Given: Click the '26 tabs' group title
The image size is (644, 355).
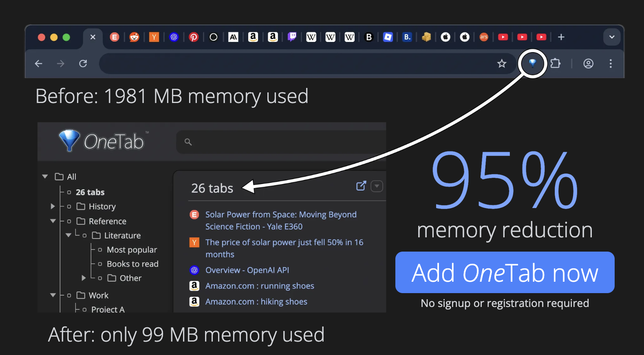Looking at the screenshot, I should point(212,188).
